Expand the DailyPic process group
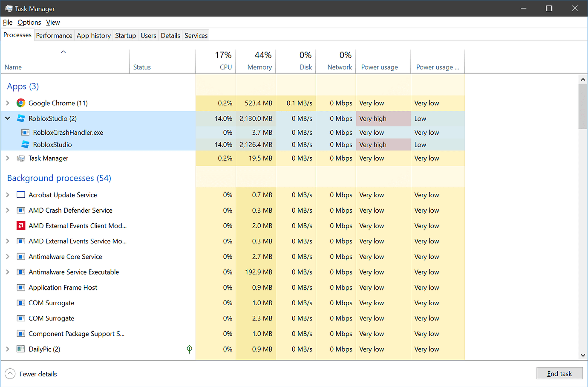588x387 pixels. [7, 349]
